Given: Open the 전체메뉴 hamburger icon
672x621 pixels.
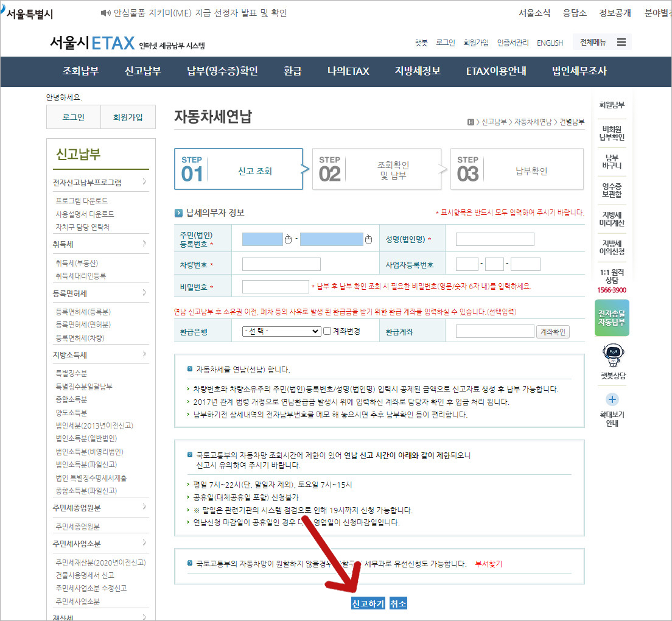Looking at the screenshot, I should pyautogui.click(x=621, y=42).
